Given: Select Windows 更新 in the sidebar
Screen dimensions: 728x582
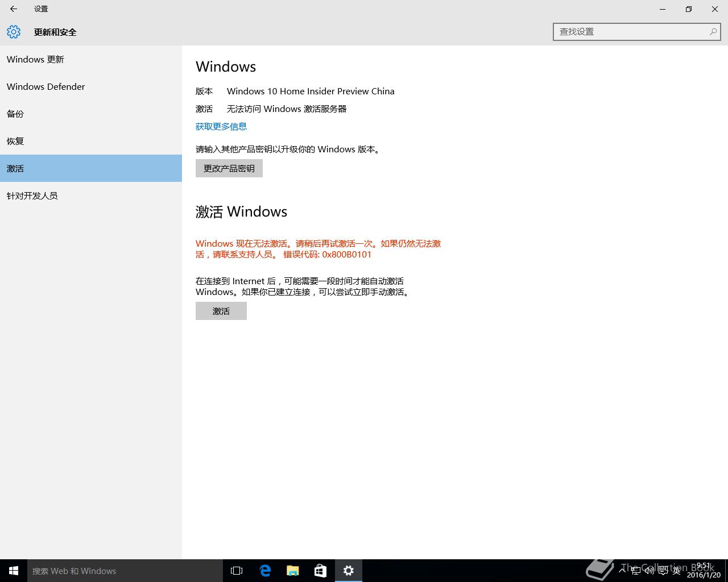Looking at the screenshot, I should coord(91,59).
